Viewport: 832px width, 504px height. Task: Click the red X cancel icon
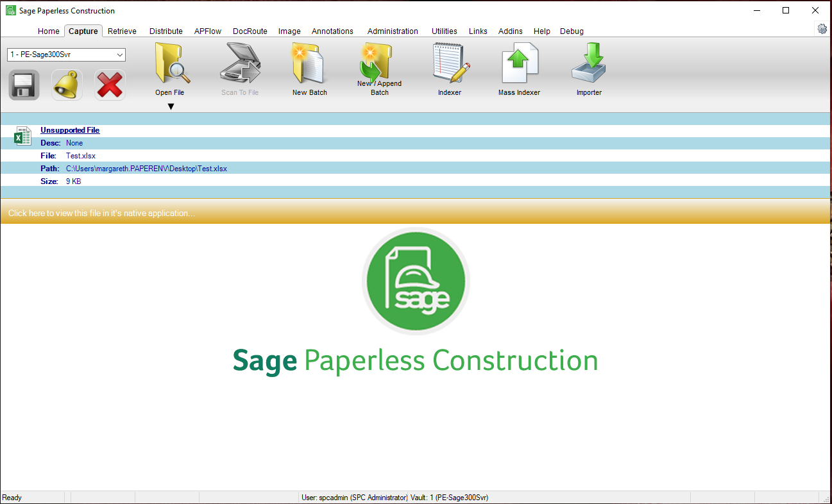pos(110,85)
